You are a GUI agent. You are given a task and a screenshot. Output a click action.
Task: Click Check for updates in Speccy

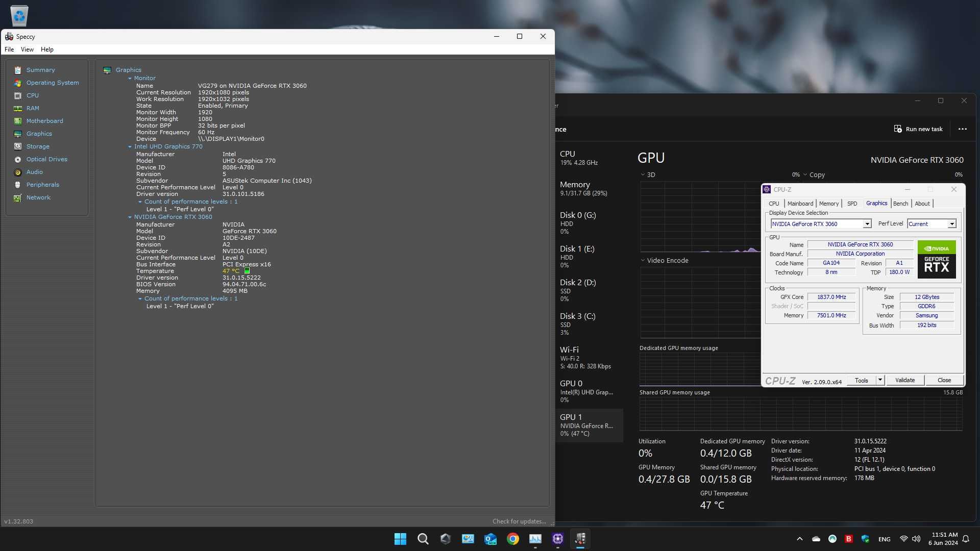click(x=519, y=521)
